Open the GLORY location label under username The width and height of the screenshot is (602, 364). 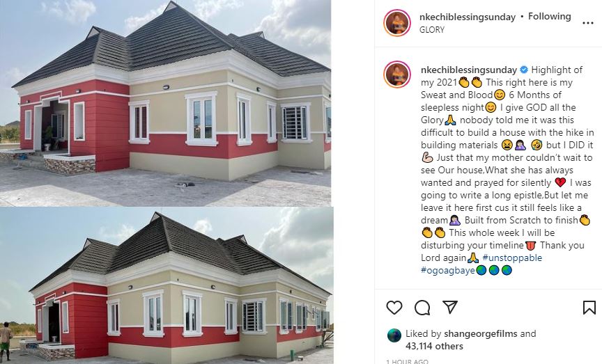coord(432,29)
